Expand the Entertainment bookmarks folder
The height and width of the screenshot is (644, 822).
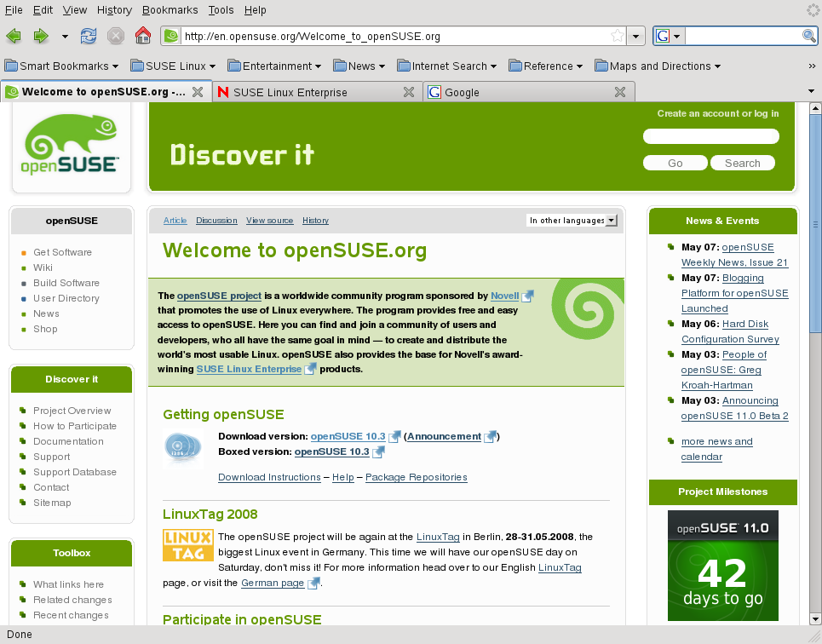(x=274, y=66)
